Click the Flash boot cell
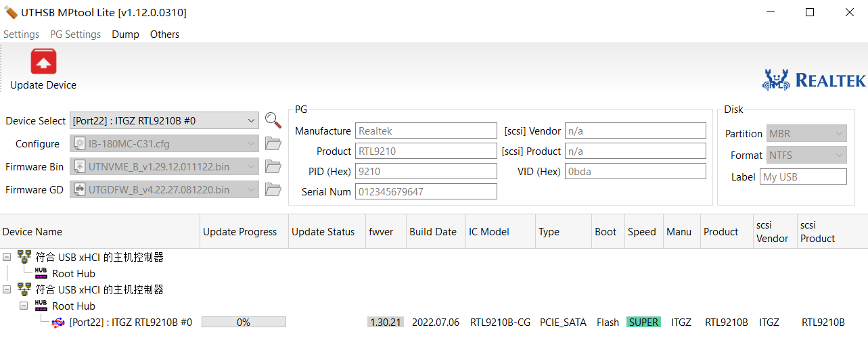 (x=608, y=323)
